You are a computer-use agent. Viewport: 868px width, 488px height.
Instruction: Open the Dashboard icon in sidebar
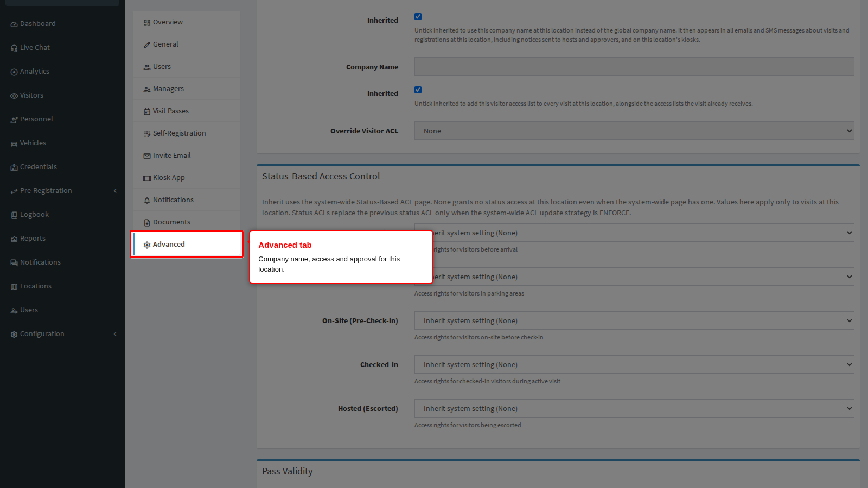[14, 24]
